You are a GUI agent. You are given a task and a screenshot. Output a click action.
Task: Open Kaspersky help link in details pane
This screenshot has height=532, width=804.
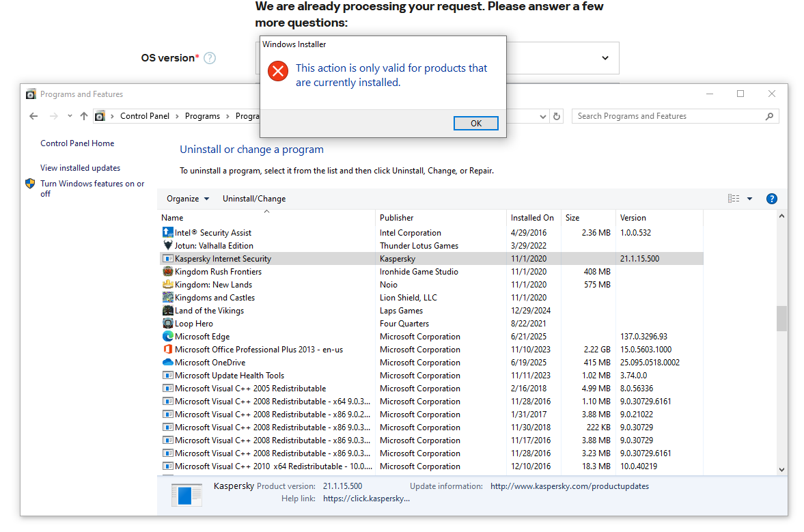tap(366, 499)
